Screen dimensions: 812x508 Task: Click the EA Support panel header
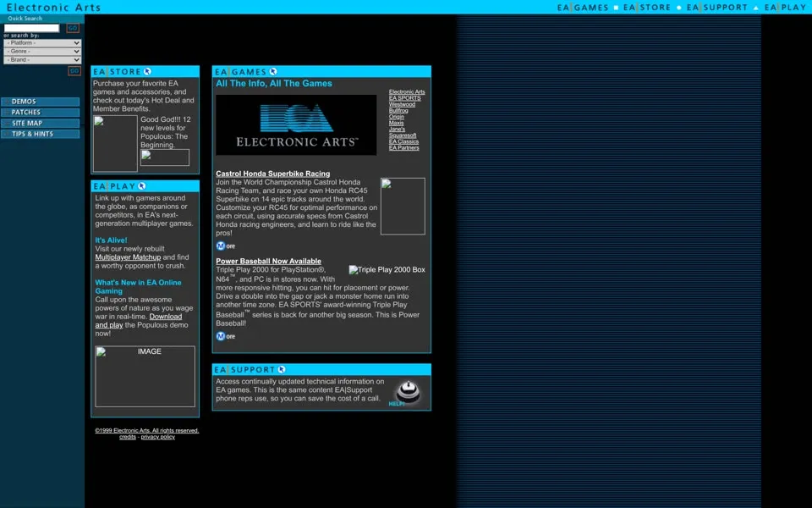pos(321,370)
